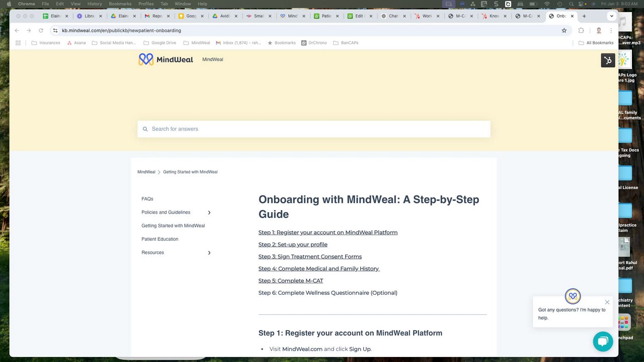Open the live chat bubble button
This screenshot has width=644, height=362.
(x=603, y=341)
